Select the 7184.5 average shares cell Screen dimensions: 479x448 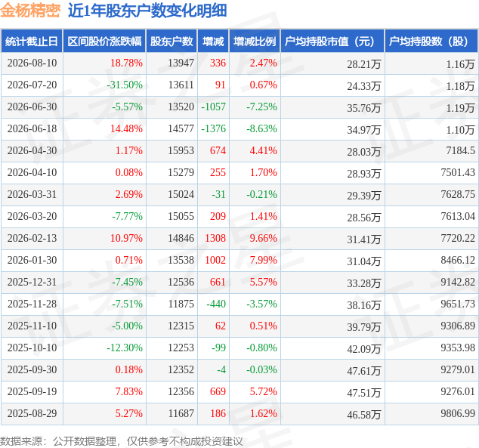[x=460, y=150]
